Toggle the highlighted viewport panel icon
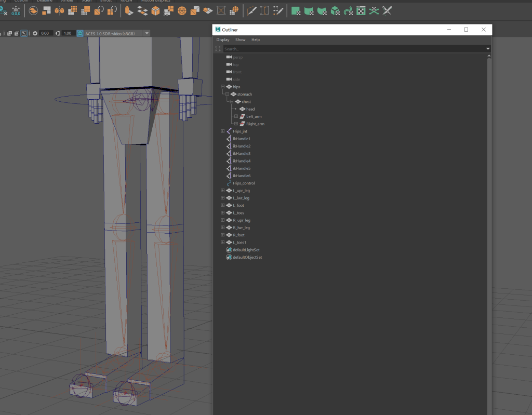 tap(24, 33)
